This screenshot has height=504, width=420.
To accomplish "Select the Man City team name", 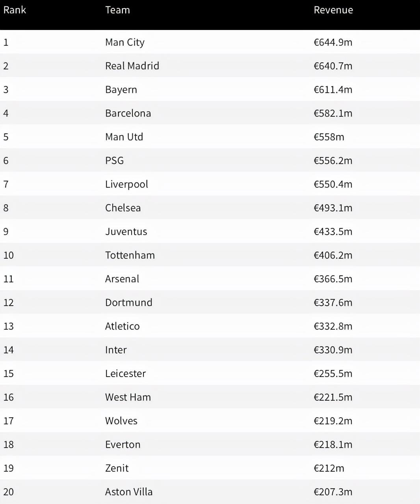I will point(125,42).
